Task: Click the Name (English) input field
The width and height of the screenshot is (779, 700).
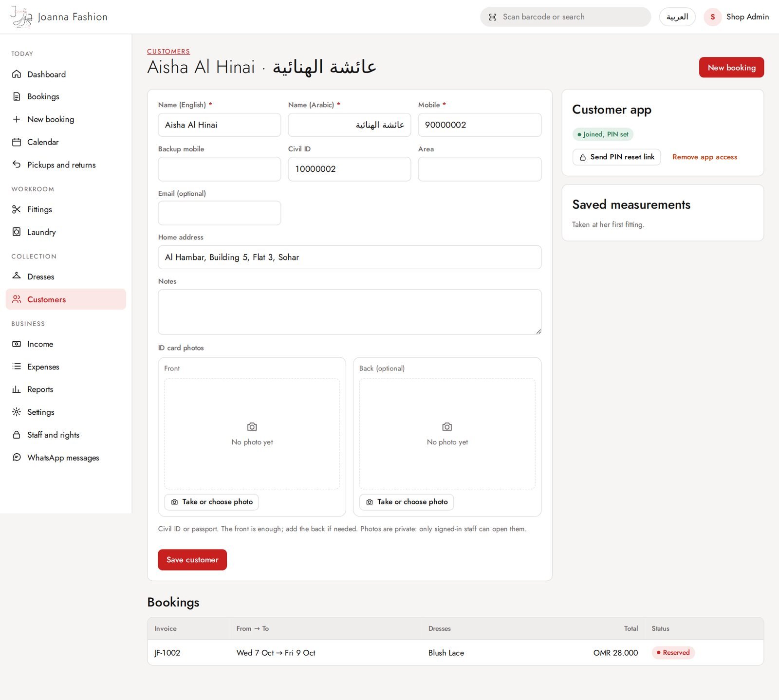Action: 219,125
